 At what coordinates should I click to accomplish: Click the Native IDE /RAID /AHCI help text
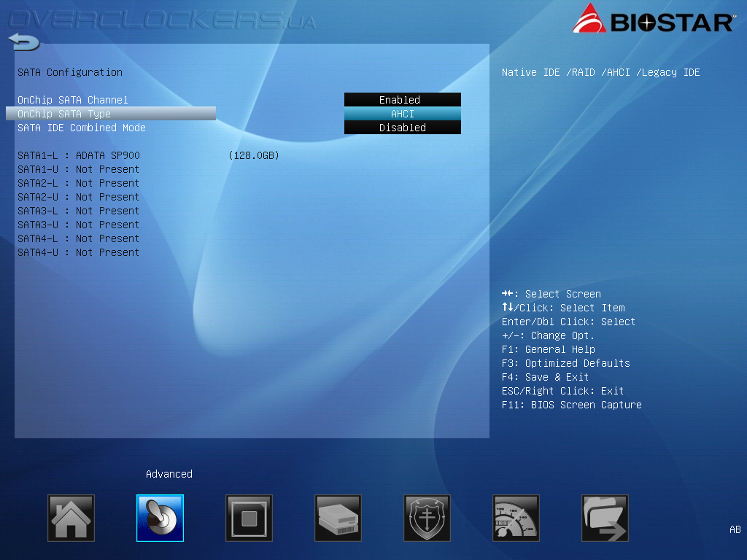(601, 72)
